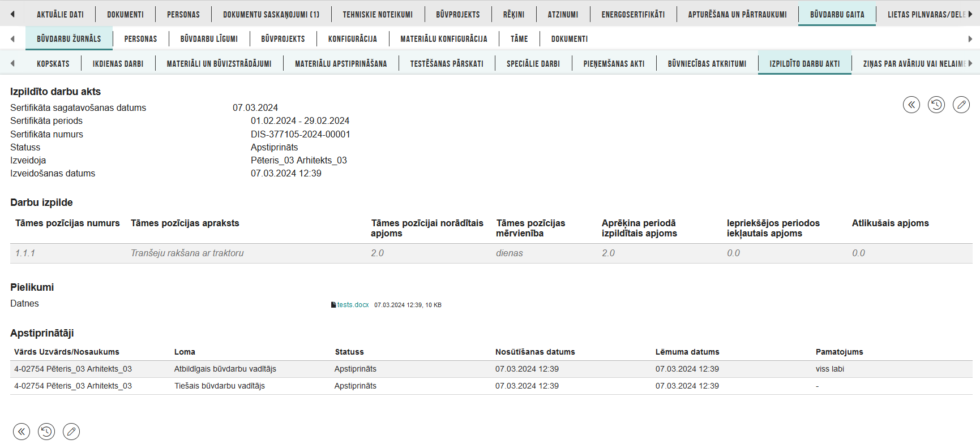Open second-row Personas sub-tab
This screenshot has width=980, height=444.
(140, 38)
